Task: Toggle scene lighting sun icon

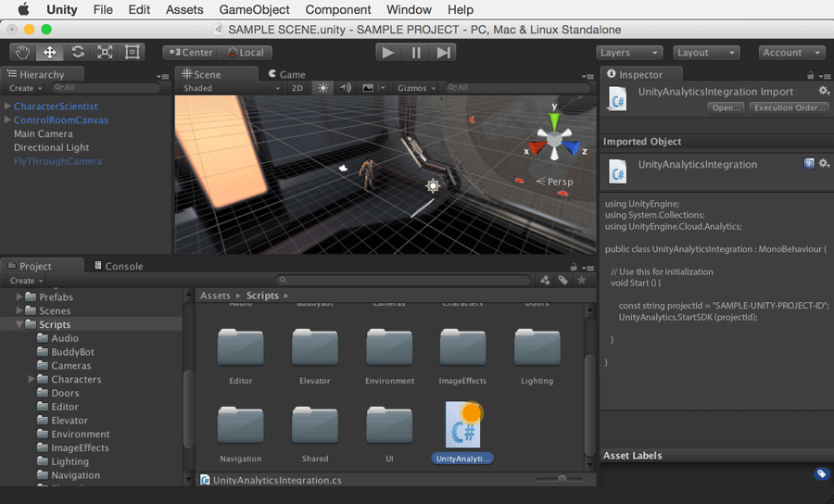Action: [x=322, y=88]
